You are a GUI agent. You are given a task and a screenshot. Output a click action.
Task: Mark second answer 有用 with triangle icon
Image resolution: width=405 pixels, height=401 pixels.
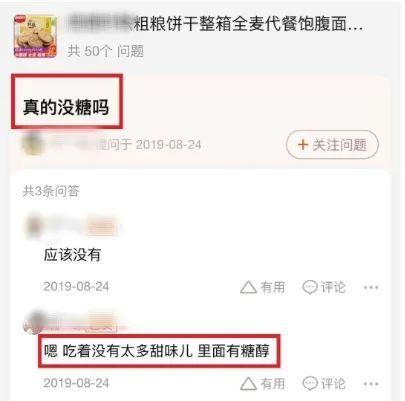pos(248,384)
